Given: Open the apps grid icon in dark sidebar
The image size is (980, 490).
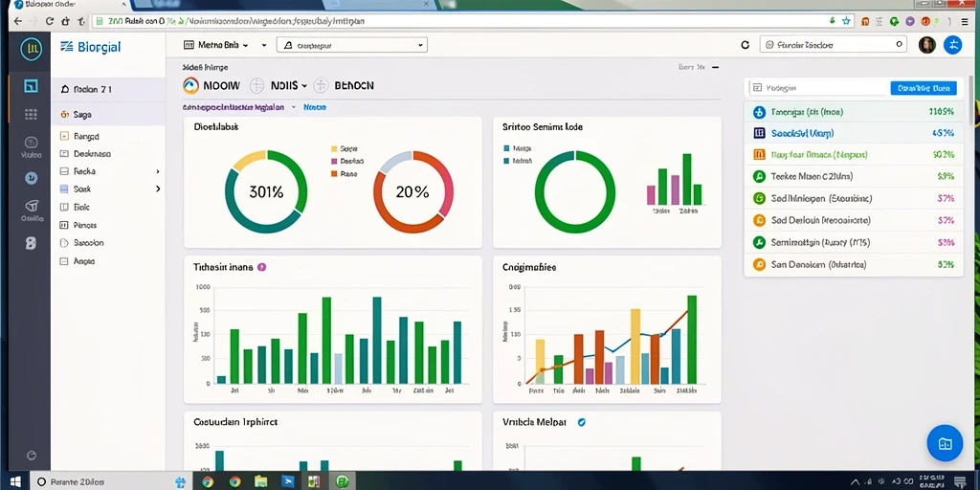Looking at the screenshot, I should [x=31, y=114].
